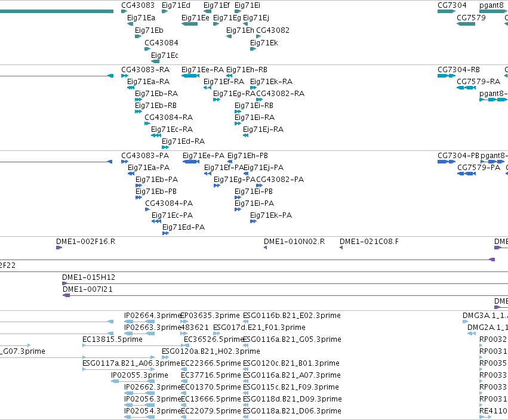Click the Eig71Ej-RA transcript label
The height and width of the screenshot is (420, 508).
point(263,129)
